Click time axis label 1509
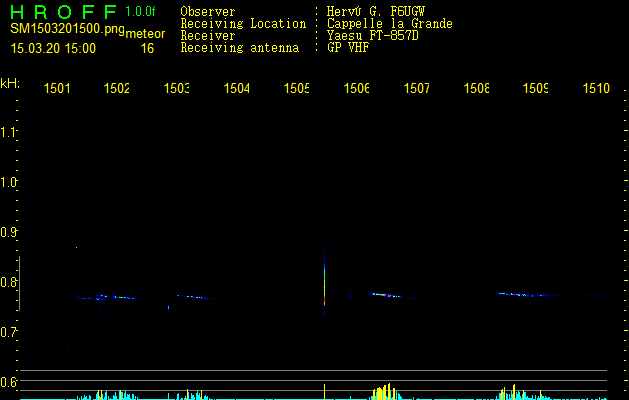This screenshot has width=629, height=400. click(x=536, y=88)
